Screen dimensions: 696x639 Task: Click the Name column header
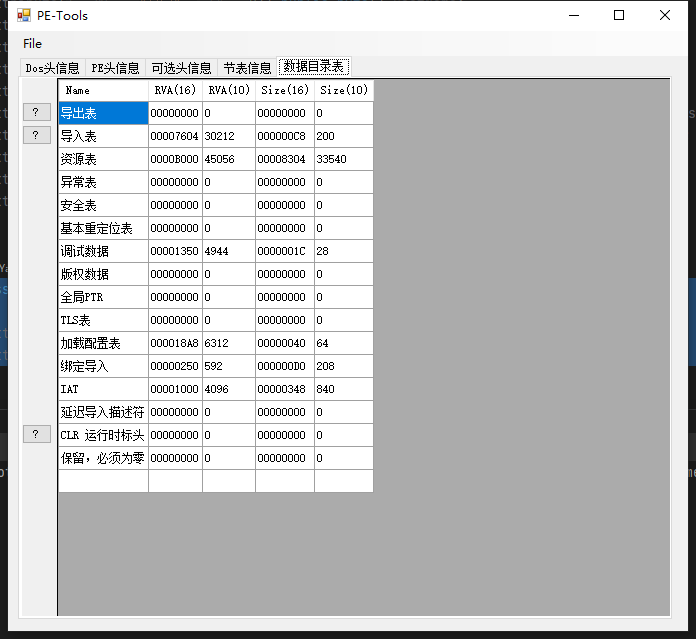click(103, 91)
